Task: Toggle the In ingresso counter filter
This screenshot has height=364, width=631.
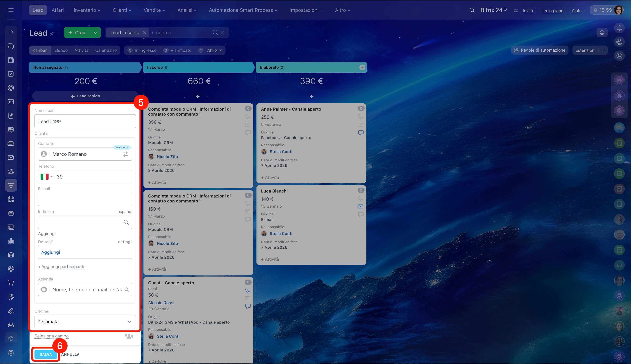Action: 142,50
